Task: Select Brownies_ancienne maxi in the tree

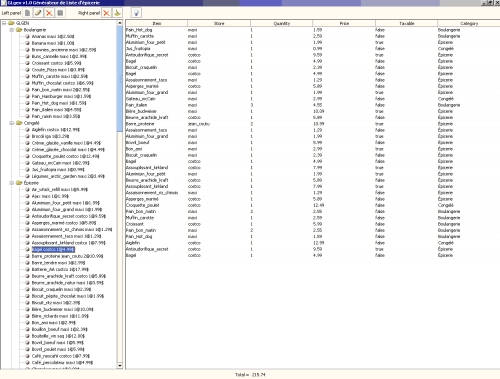Action: click(x=64, y=50)
